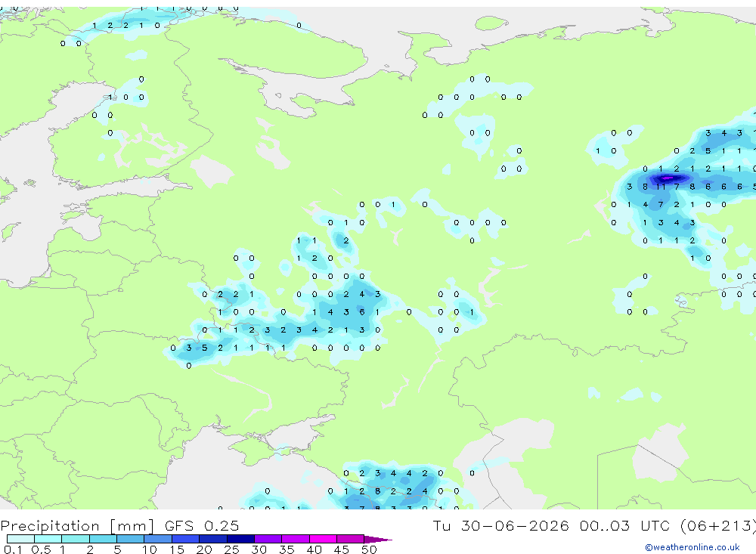This screenshot has width=756, height=554.
Task: Click the 'Tu' weekday abbreviation
Action: [x=442, y=525]
